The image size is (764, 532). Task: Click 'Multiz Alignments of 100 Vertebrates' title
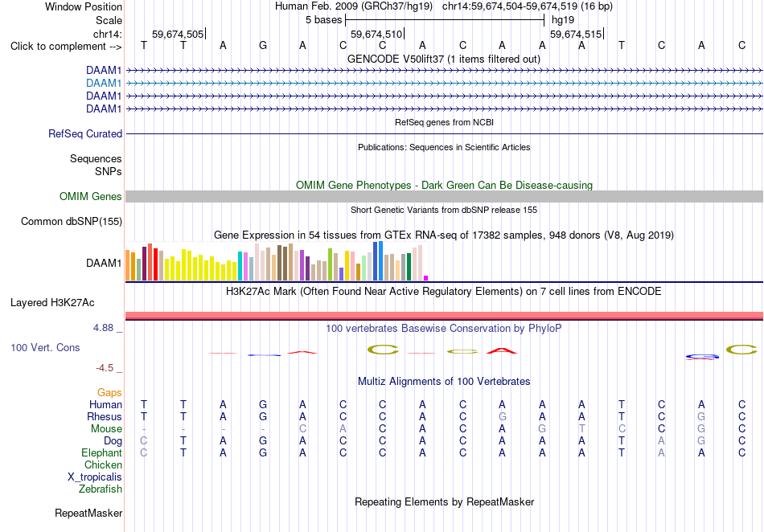(x=444, y=382)
